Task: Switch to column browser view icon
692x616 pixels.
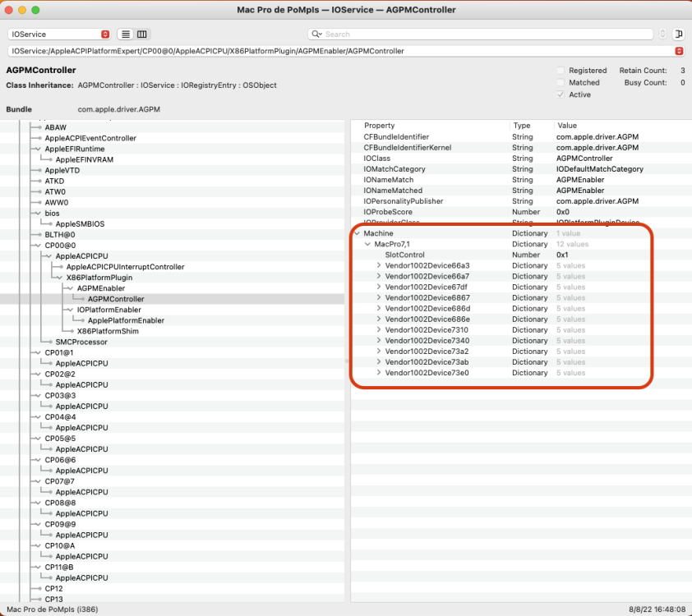Action: coord(141,34)
